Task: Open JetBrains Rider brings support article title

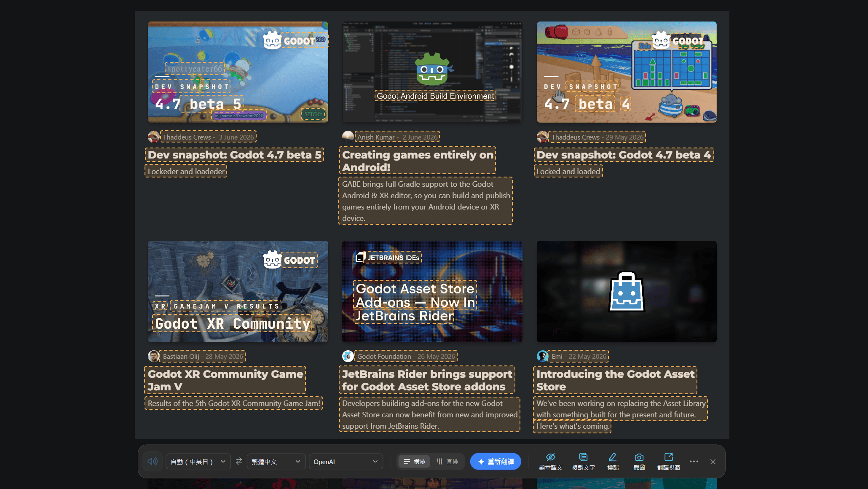Action: click(x=427, y=380)
